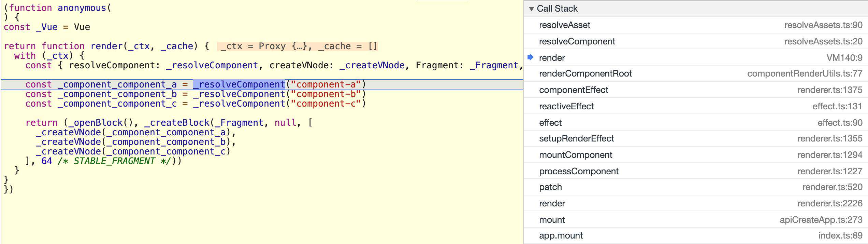Collapse the Call Stack section triangle
868x244 pixels.
(531, 9)
